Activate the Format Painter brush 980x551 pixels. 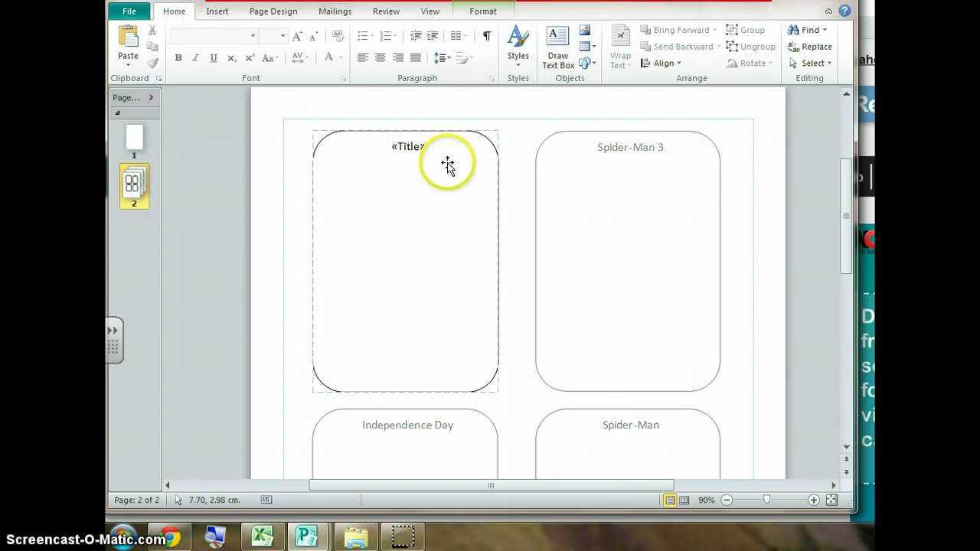[x=152, y=63]
